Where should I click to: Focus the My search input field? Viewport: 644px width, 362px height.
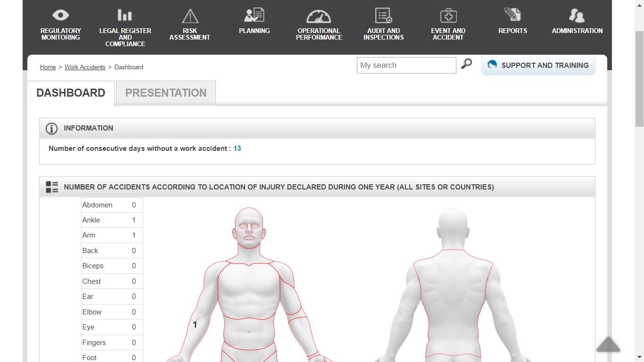(x=406, y=65)
